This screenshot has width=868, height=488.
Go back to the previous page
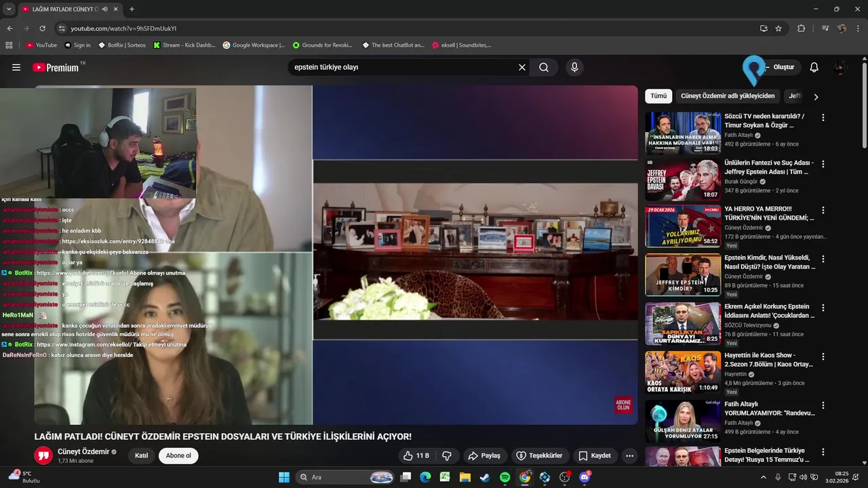10,28
